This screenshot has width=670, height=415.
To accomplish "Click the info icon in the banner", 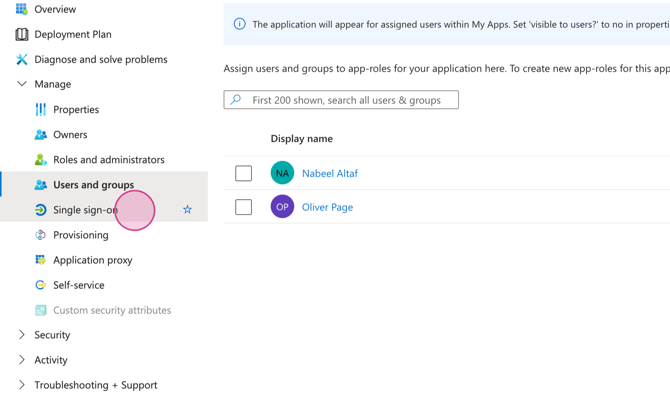I will click(239, 24).
